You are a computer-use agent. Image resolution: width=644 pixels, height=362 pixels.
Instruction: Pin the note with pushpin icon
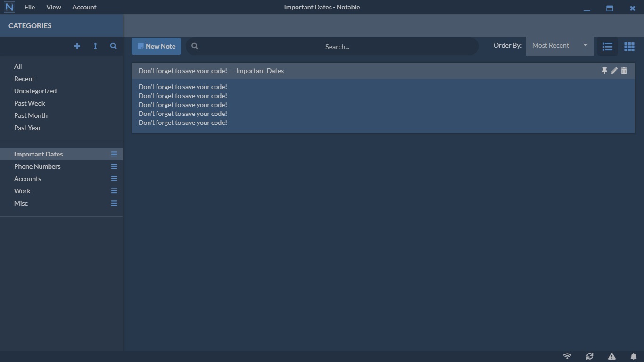[604, 71]
